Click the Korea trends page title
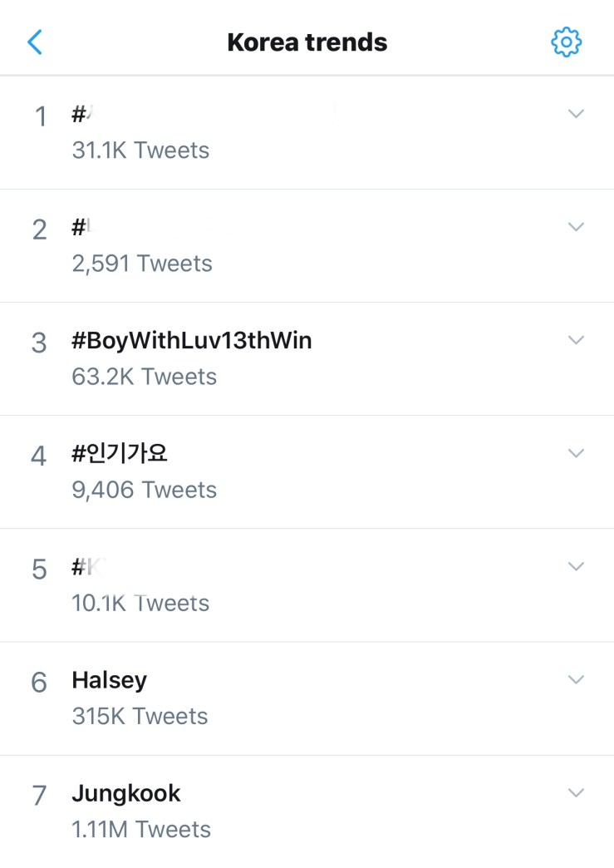 pos(307,42)
